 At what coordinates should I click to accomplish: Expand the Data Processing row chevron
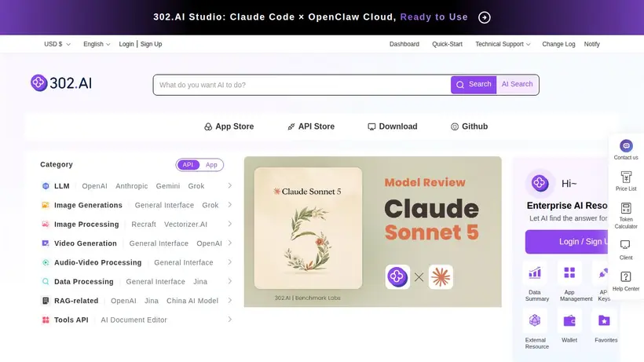pos(230,281)
